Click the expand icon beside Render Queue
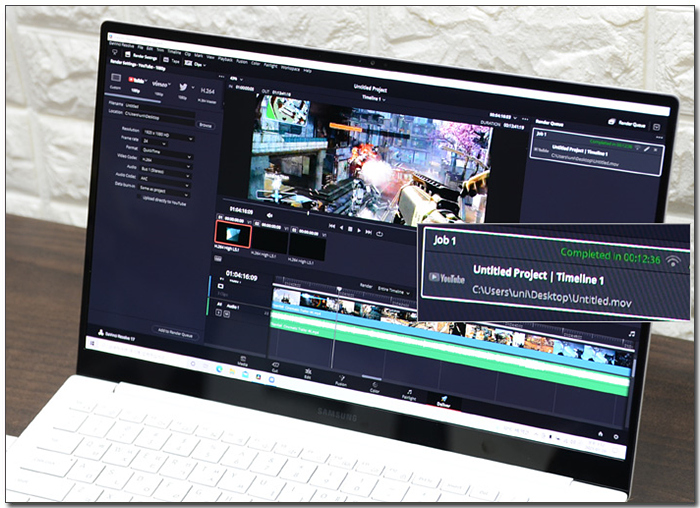 pyautogui.click(x=657, y=127)
